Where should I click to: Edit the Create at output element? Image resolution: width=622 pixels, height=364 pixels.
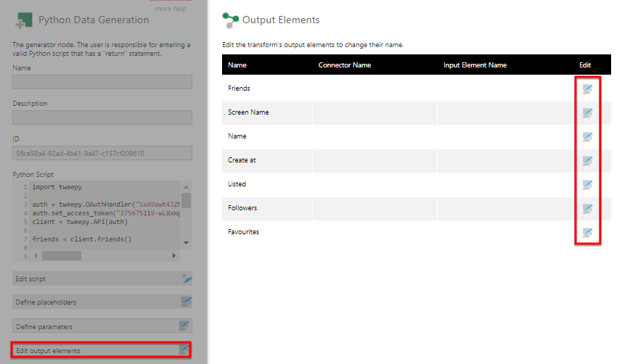587,160
